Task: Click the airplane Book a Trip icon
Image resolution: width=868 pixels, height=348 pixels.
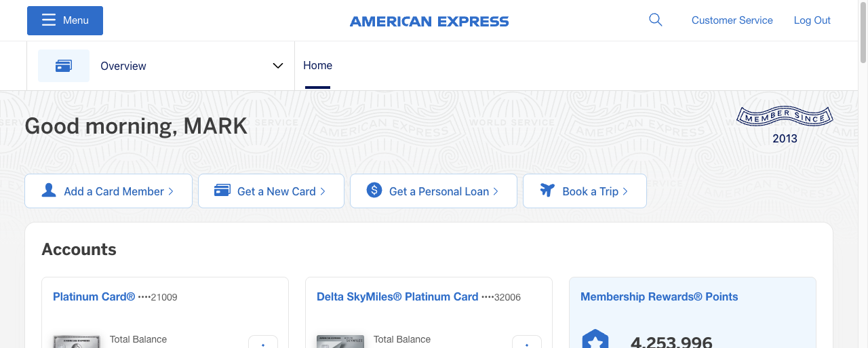Action: [x=547, y=191]
